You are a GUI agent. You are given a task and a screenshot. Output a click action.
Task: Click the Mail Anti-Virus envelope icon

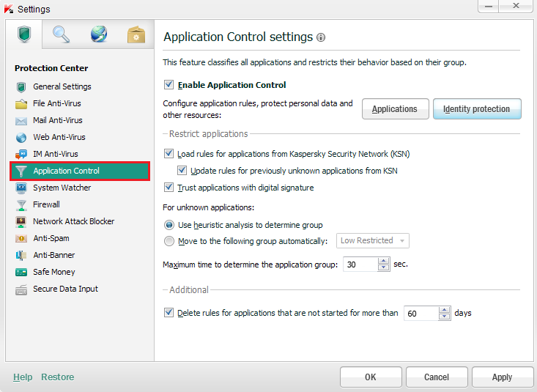(21, 120)
